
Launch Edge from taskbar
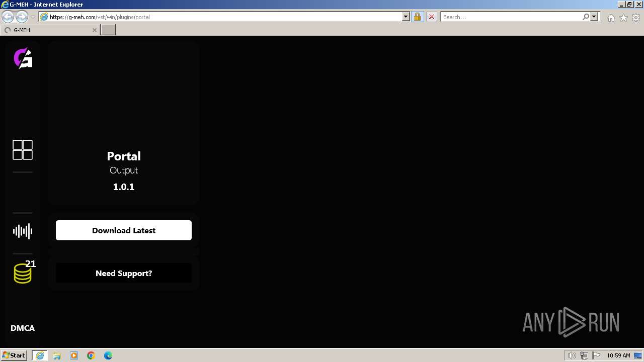(x=108, y=355)
